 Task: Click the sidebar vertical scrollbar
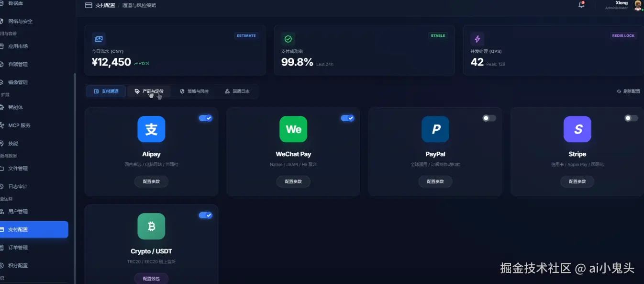(x=75, y=177)
